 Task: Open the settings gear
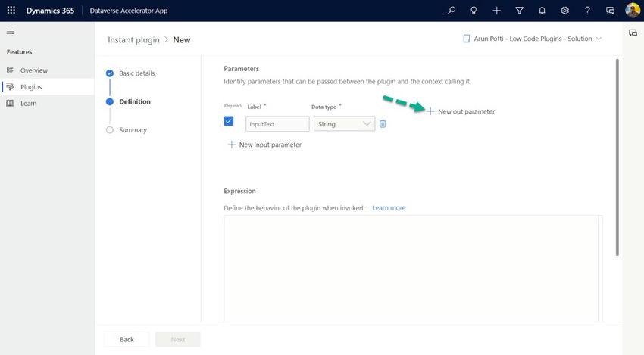point(564,11)
